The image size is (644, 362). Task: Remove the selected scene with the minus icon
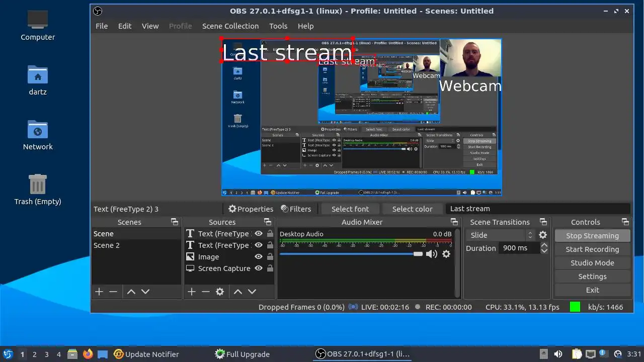coord(113,292)
